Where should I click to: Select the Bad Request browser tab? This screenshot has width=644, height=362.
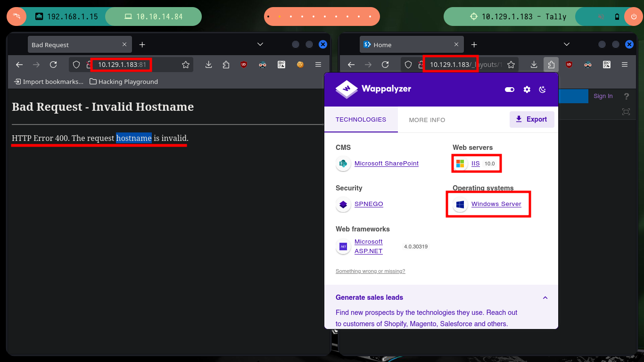[x=79, y=45]
